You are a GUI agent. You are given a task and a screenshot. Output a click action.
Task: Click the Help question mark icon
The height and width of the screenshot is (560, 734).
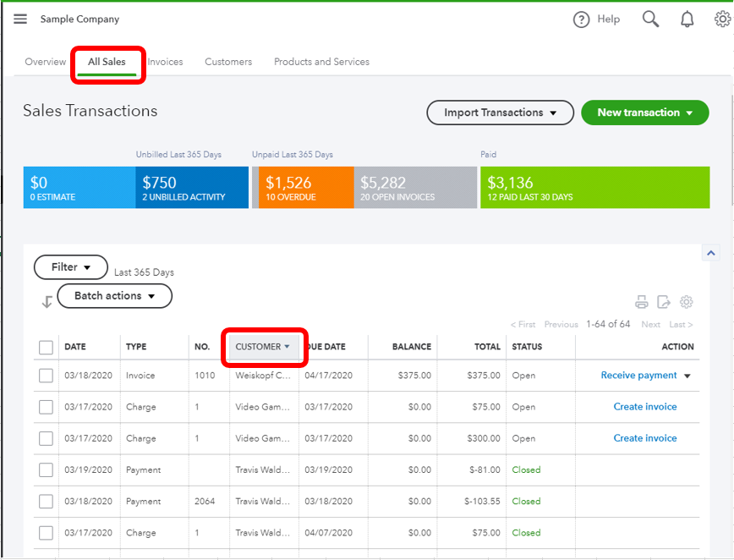(581, 19)
